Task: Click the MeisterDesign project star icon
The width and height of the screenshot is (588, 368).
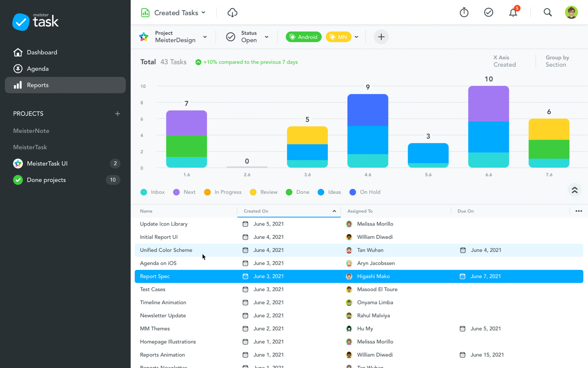Action: pos(144,37)
